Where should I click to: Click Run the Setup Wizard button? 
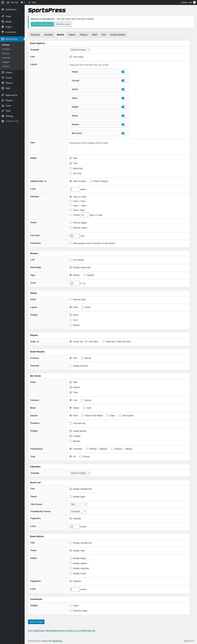coord(42,24)
